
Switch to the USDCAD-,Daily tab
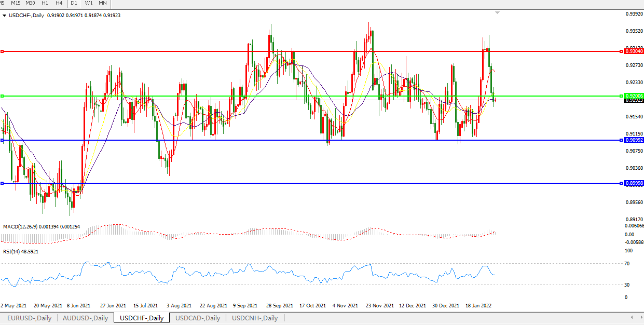198,318
